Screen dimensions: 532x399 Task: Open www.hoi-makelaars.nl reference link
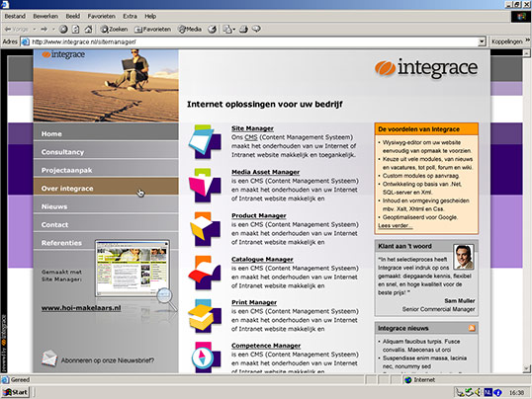pyautogui.click(x=81, y=308)
